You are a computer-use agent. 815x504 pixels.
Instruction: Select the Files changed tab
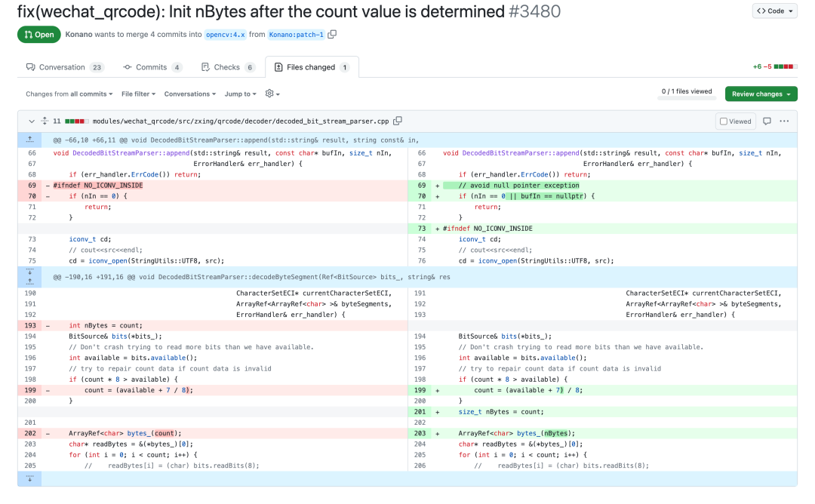pos(312,67)
